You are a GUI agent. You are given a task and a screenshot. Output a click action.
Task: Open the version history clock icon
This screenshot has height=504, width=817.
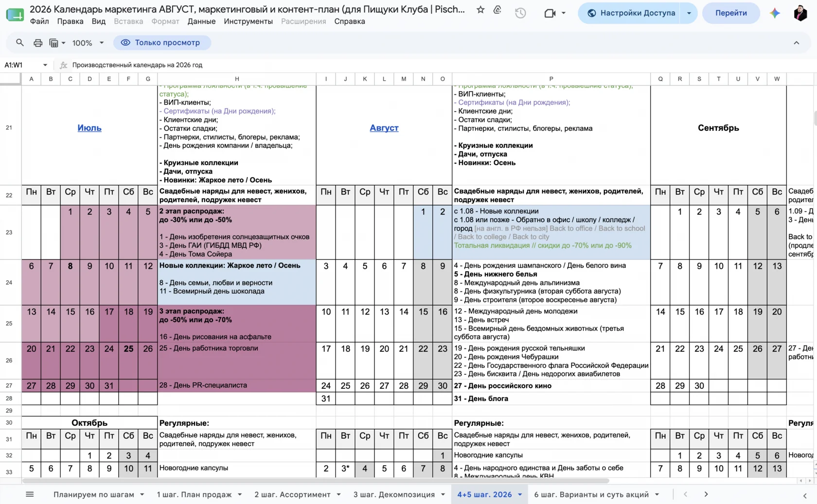pyautogui.click(x=520, y=13)
